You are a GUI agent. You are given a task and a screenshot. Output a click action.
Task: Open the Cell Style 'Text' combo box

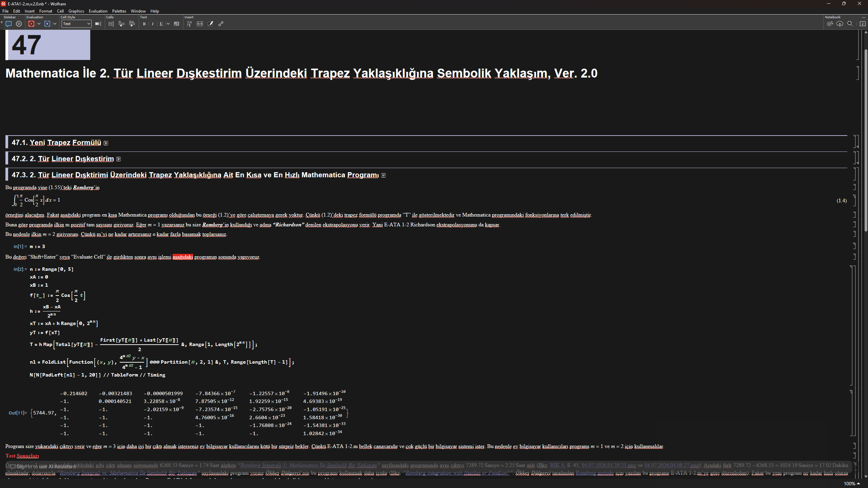(77, 24)
